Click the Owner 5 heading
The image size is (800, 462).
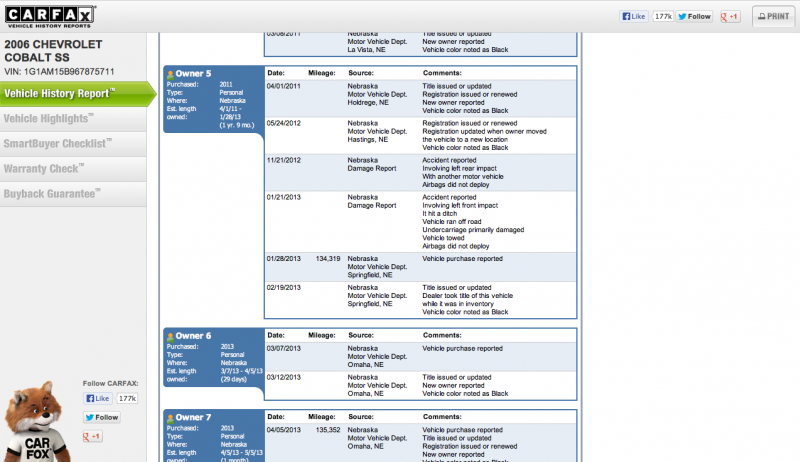(x=193, y=74)
